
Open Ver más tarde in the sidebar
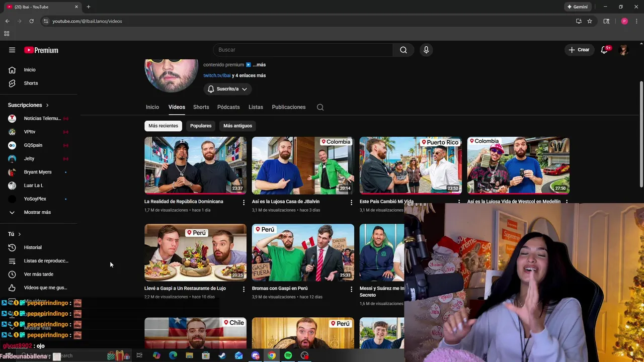39,274
